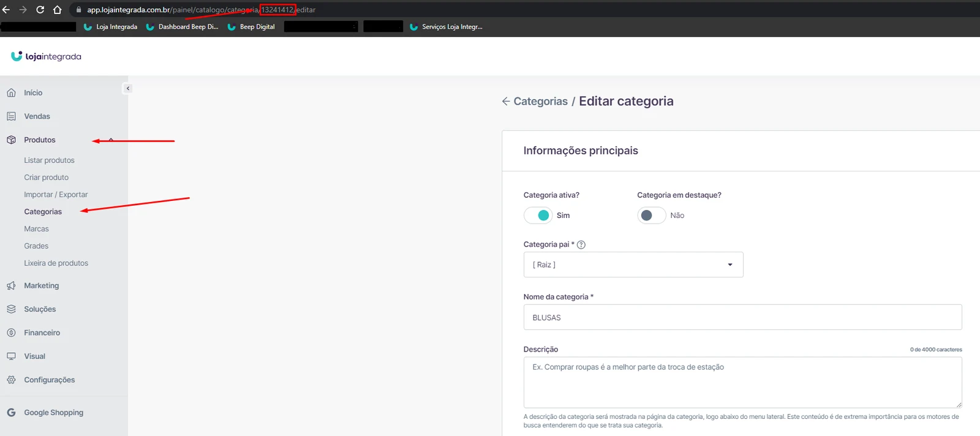Toggle Categoria em destaque switch
Viewport: 980px width, 436px height.
(x=652, y=216)
